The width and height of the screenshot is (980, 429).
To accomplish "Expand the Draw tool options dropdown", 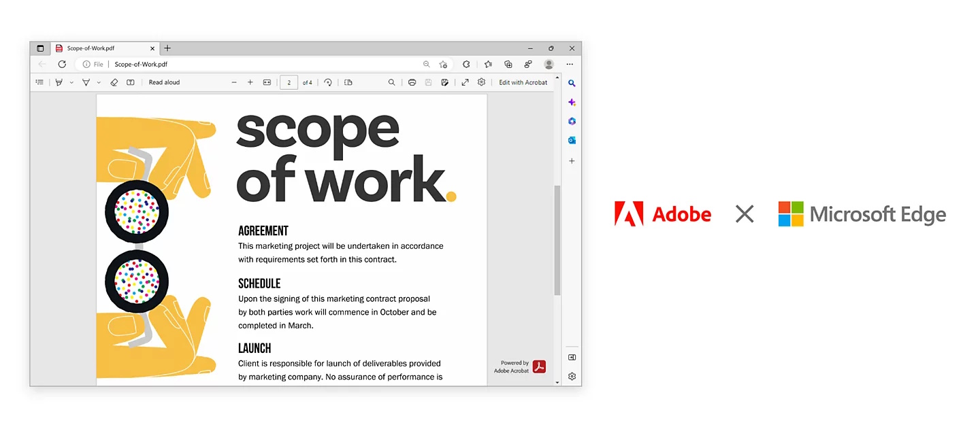I will (98, 82).
